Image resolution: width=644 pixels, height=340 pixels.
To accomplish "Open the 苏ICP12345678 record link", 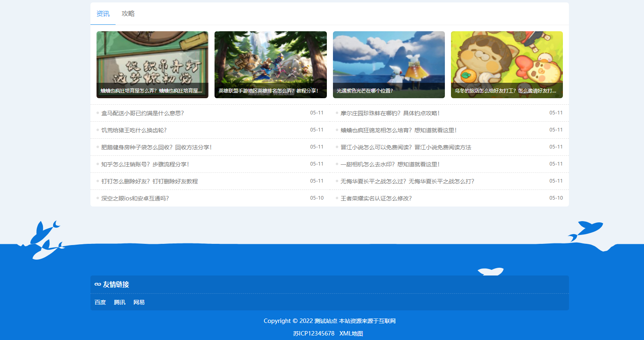I will click(314, 334).
